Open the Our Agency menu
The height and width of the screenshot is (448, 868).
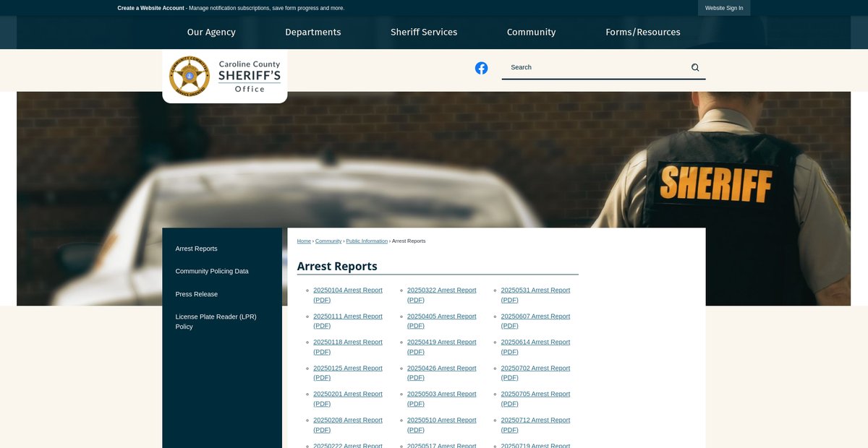211,32
